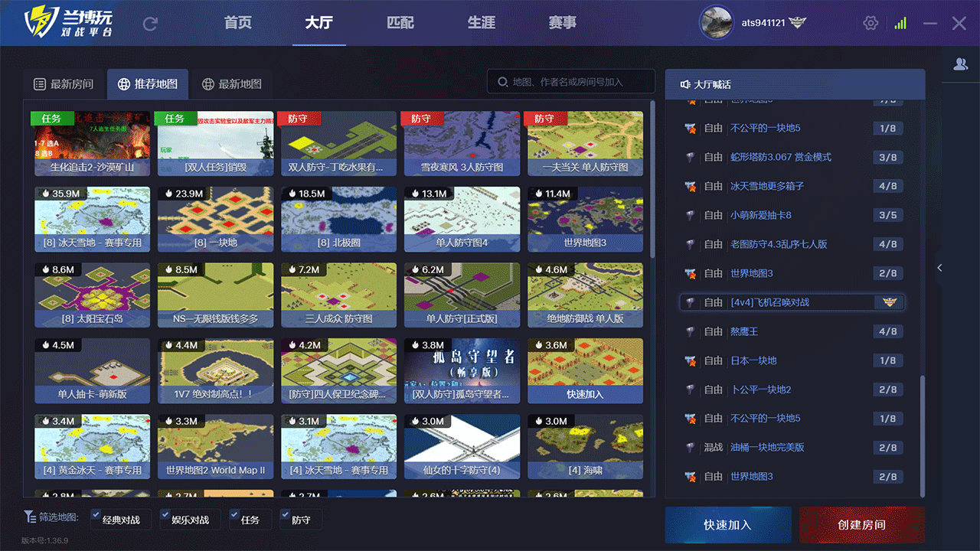980x551 pixels.
Task: Check the network signal strength indicator
Action: click(900, 22)
